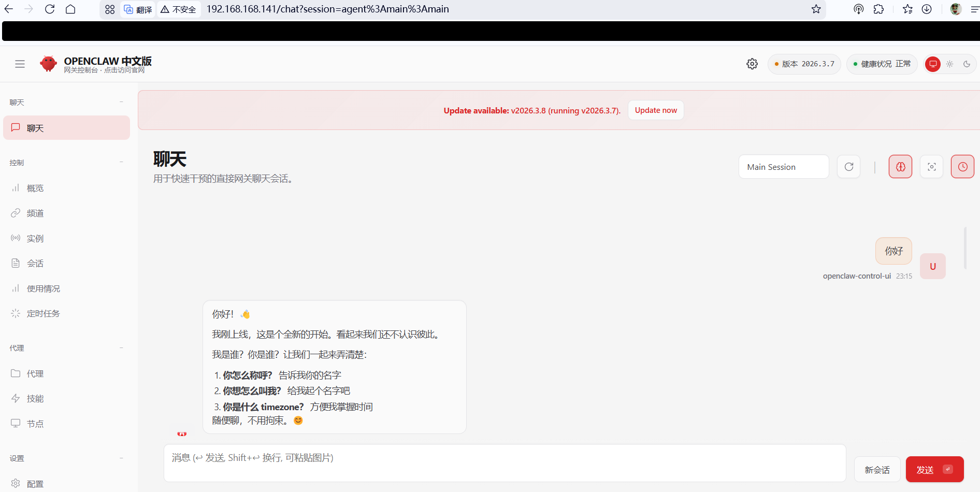Switch to dark theme moon icon

[x=967, y=64]
